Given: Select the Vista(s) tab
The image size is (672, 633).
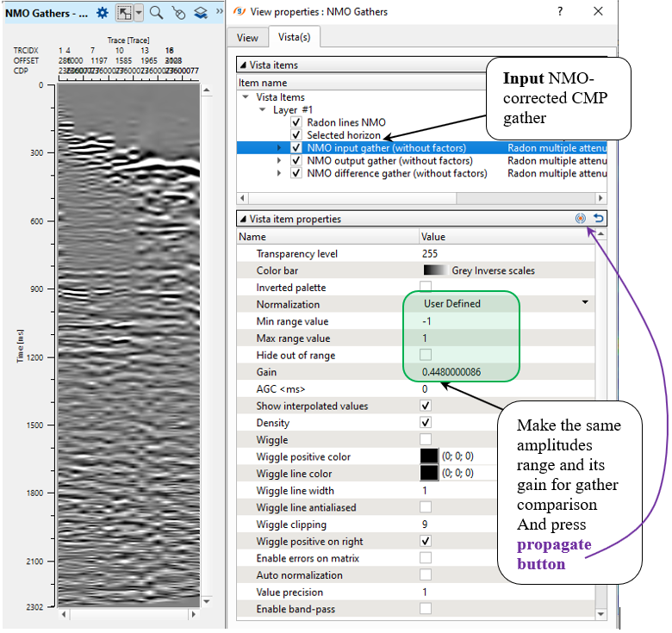Looking at the screenshot, I should [295, 38].
